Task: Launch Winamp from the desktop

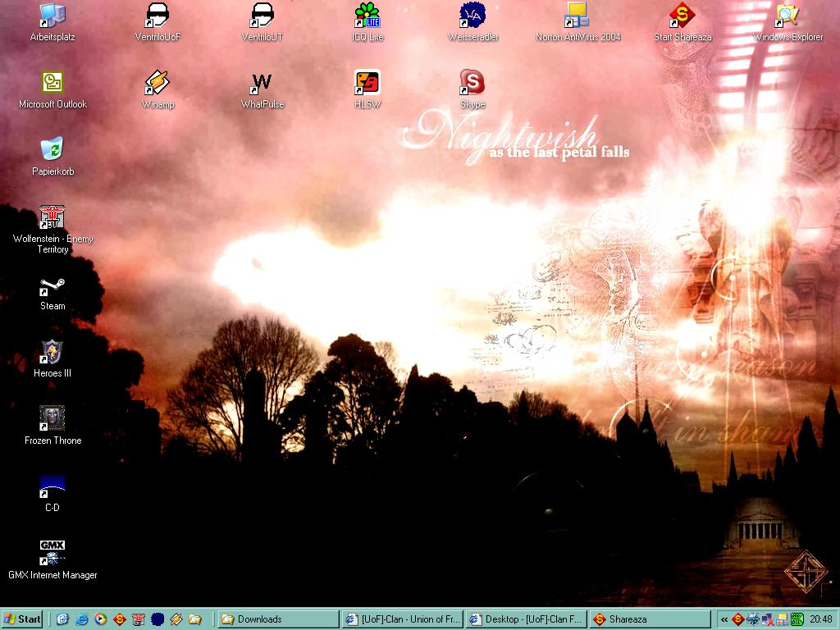Action: (157, 89)
